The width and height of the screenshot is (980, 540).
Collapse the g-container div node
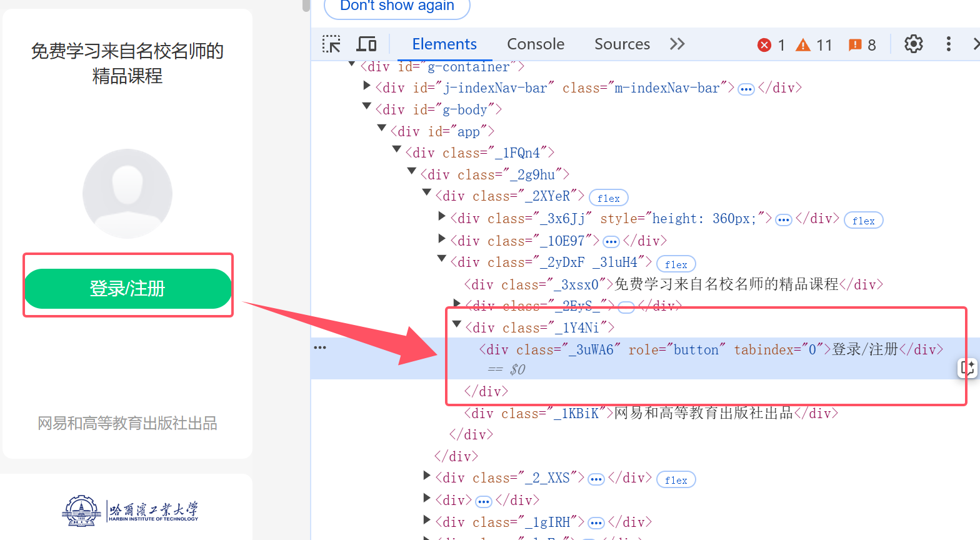point(352,65)
